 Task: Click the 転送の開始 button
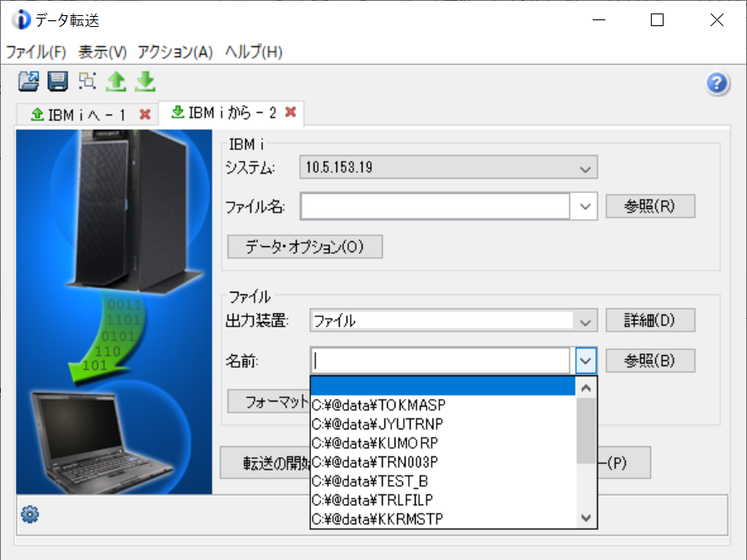tap(265, 463)
